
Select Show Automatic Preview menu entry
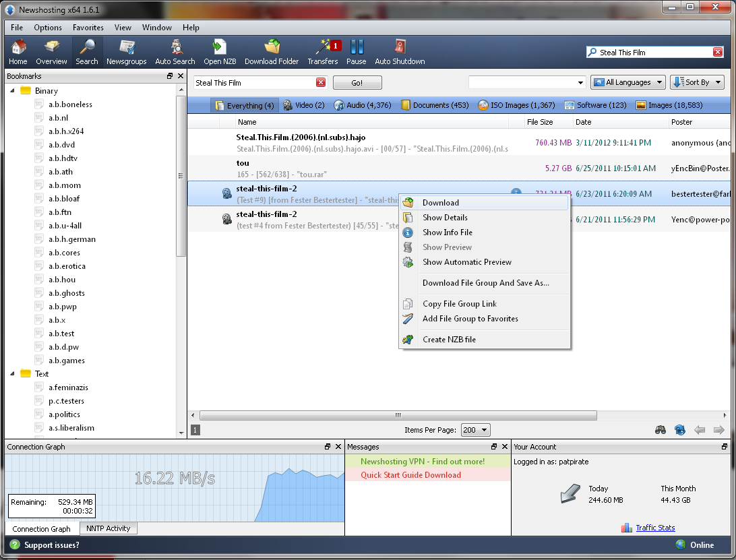[x=484, y=262]
